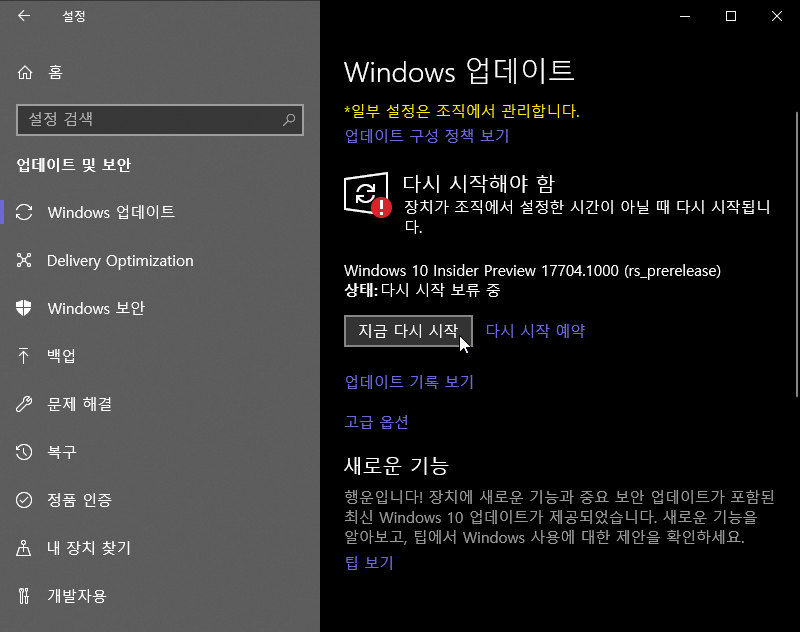Screen dimensions: 800x632
Task: Open the 고급 옵션 link
Action: (377, 422)
